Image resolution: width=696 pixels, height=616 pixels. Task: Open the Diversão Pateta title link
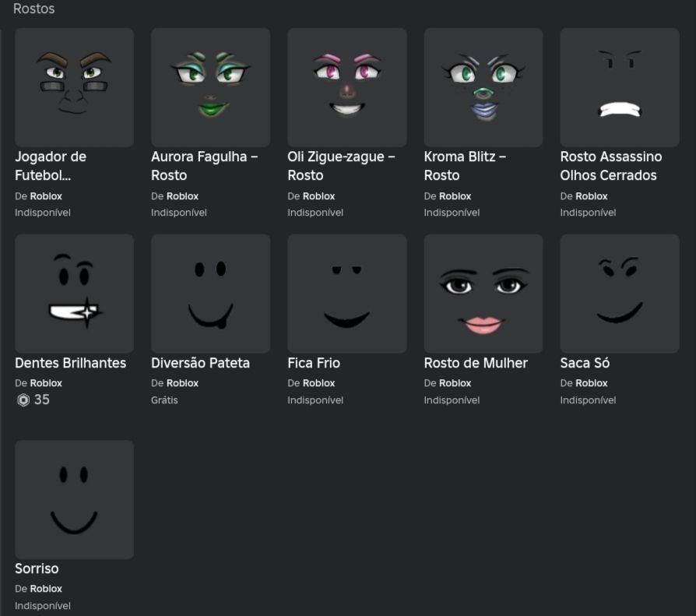pyautogui.click(x=200, y=363)
